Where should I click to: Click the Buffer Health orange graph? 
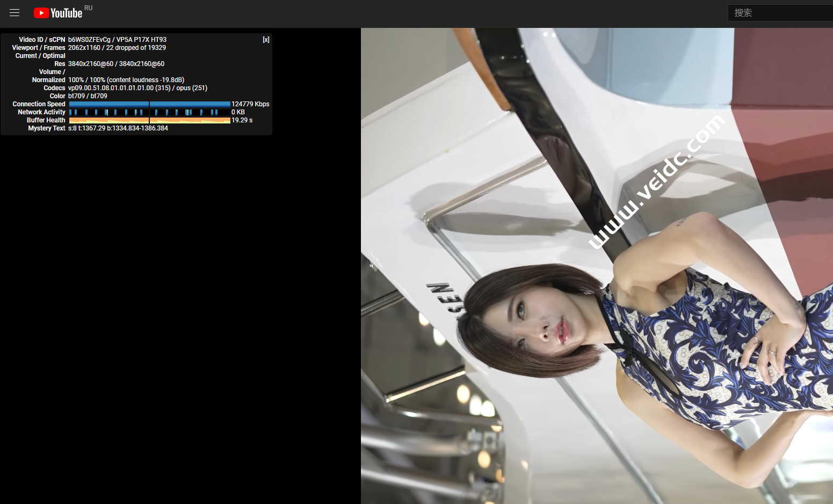(149, 120)
